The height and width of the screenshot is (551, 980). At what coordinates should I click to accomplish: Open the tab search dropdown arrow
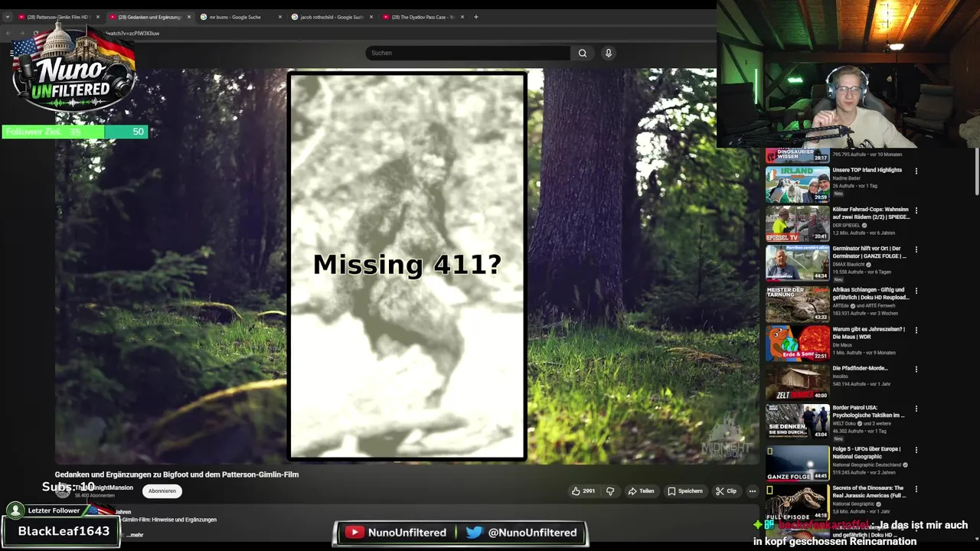pos(8,17)
